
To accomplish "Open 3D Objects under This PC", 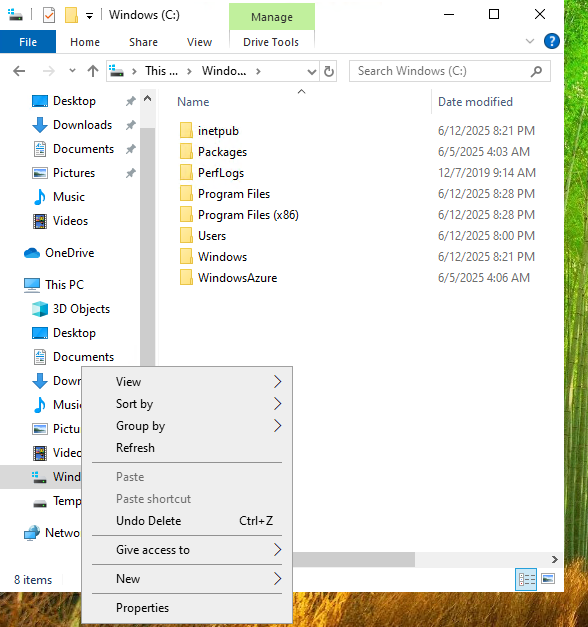I will [x=81, y=309].
